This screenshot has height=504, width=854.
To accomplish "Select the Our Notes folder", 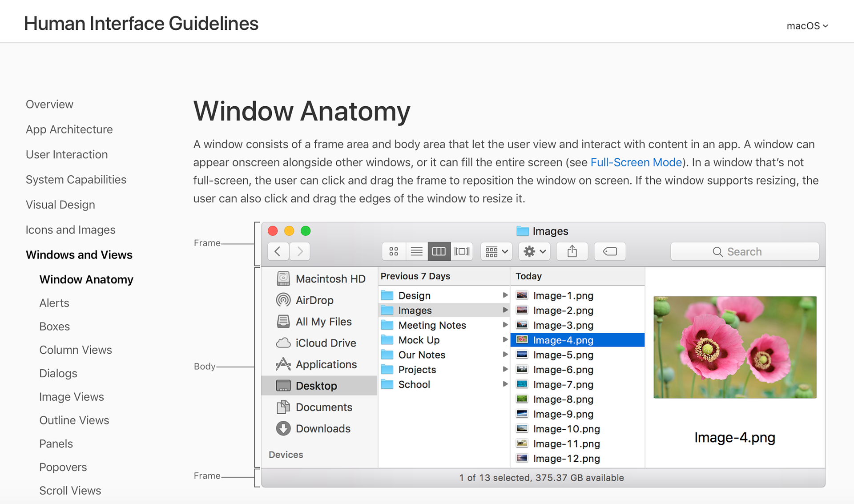I will (444, 355).
